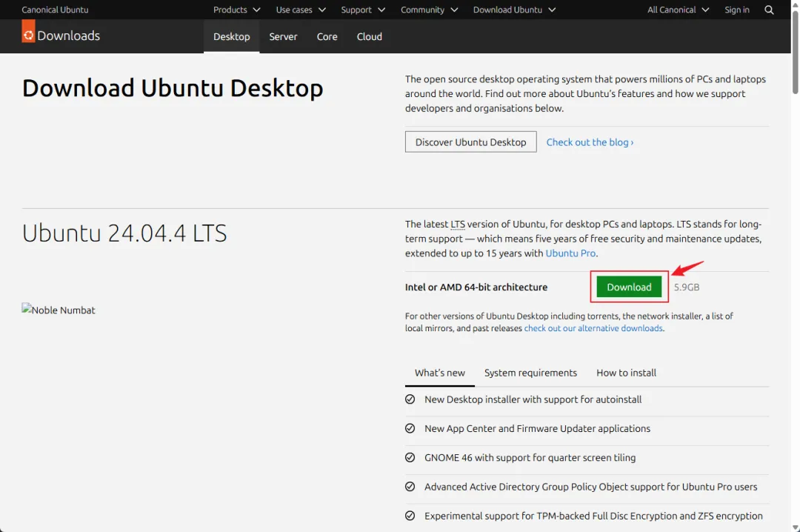800x532 pixels.
Task: Open the Check out the blog link
Action: [x=590, y=142]
